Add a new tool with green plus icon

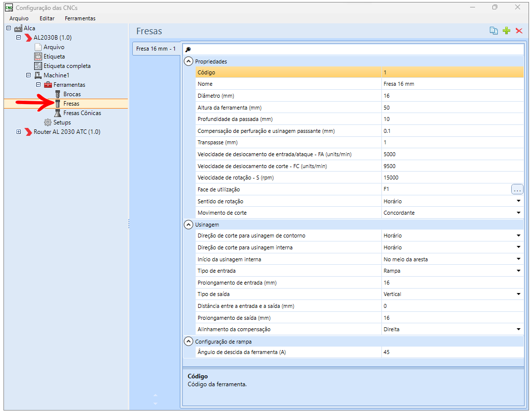(506, 31)
